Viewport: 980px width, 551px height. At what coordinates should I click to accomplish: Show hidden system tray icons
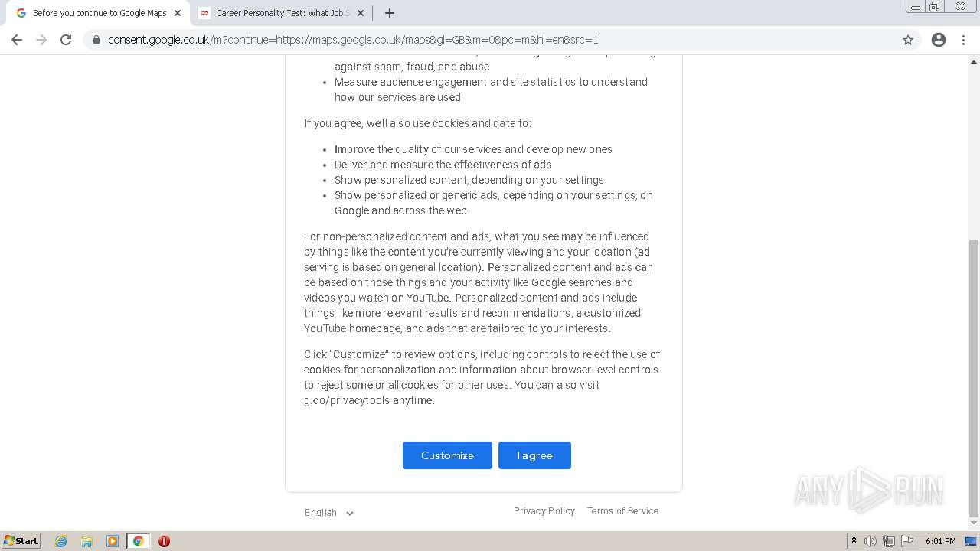(854, 541)
